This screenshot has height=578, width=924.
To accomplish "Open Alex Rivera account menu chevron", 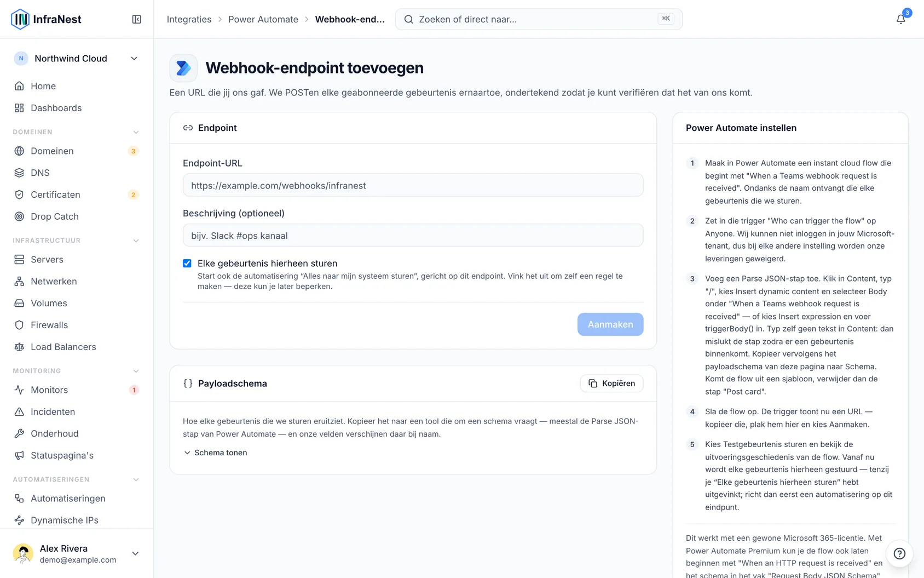I will click(135, 553).
